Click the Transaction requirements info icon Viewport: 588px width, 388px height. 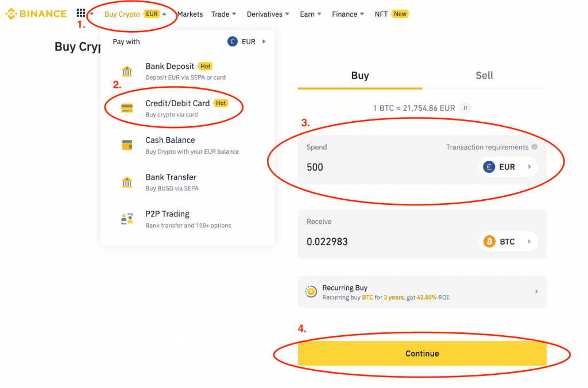click(x=535, y=147)
